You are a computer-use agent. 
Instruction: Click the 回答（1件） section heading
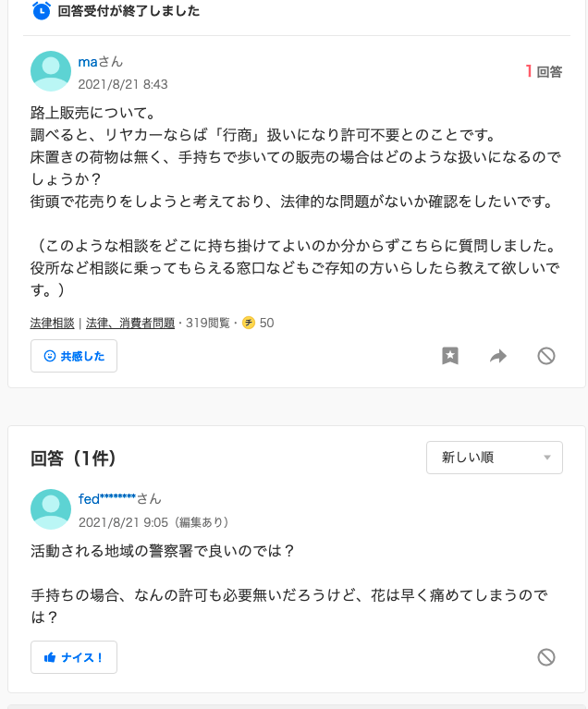(73, 458)
